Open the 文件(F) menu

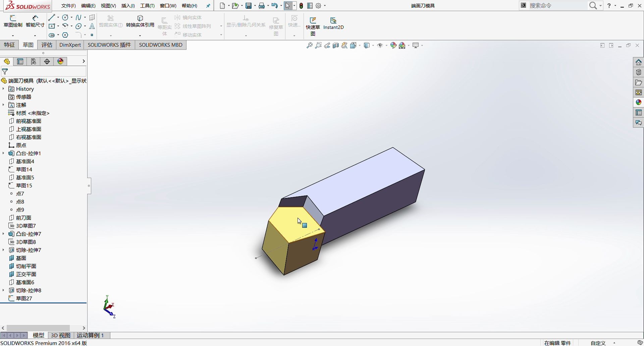[69, 6]
